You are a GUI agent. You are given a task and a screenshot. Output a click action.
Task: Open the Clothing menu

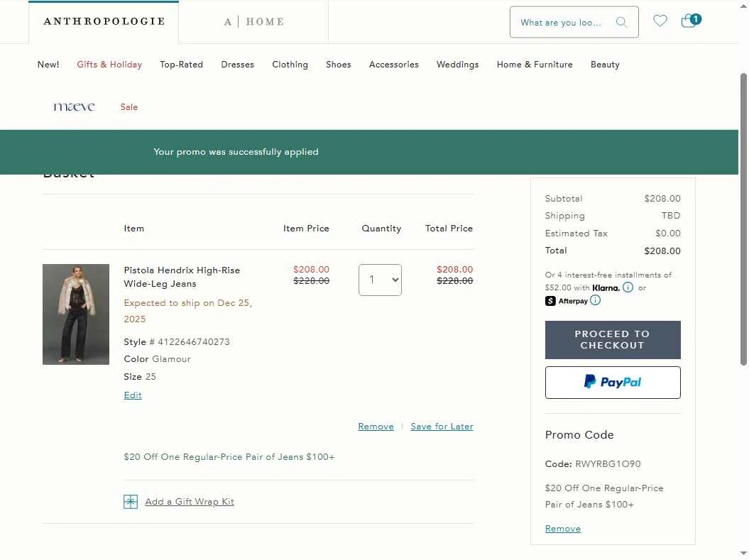click(x=290, y=65)
